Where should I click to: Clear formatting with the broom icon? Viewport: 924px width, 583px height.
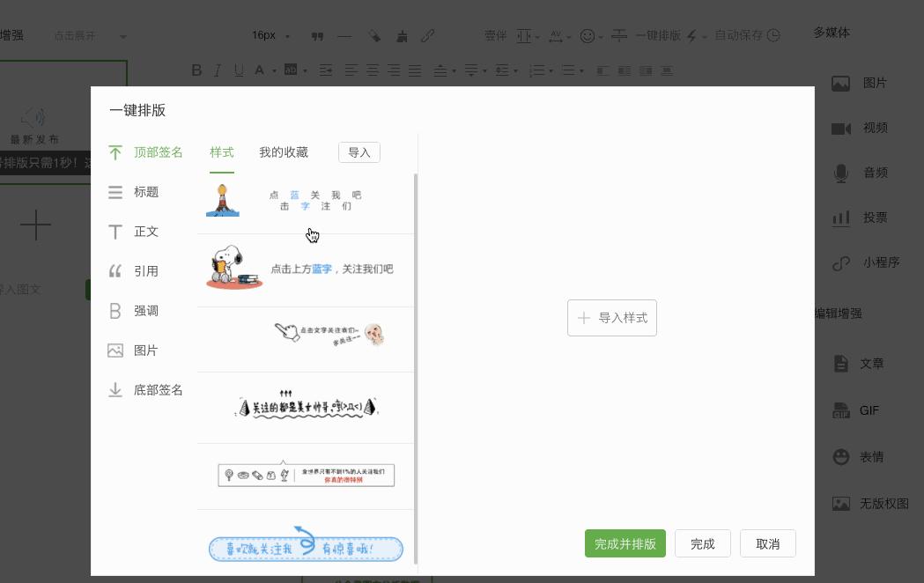click(402, 36)
